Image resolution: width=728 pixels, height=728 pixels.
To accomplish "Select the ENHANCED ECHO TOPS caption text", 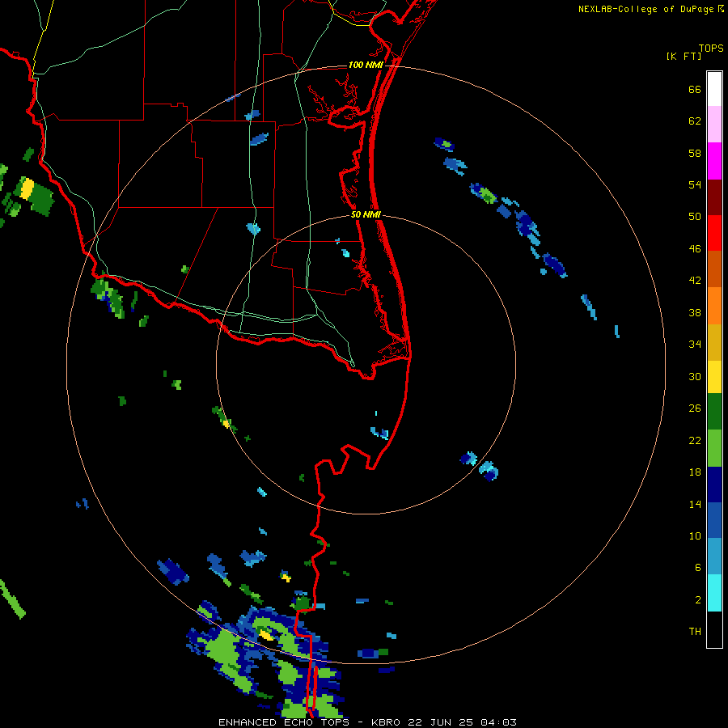I will (x=284, y=722).
